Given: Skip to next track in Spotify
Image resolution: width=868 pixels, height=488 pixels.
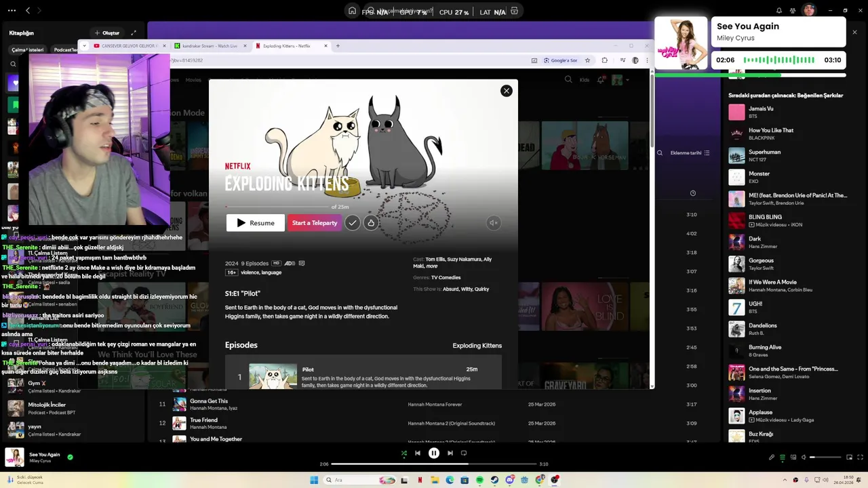Looking at the screenshot, I should pyautogui.click(x=450, y=453).
